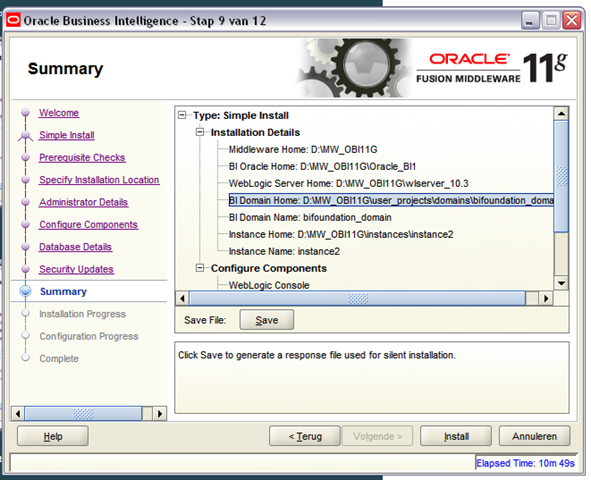The width and height of the screenshot is (591, 480).
Task: Click the summary tree horizontal scrollbar thumb
Action: [x=357, y=298]
